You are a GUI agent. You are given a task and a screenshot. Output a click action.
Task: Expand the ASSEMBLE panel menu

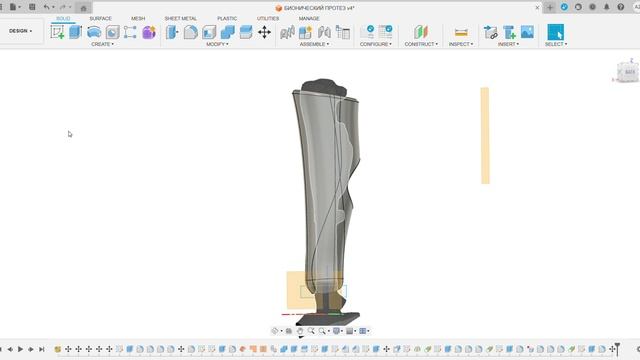coord(314,44)
